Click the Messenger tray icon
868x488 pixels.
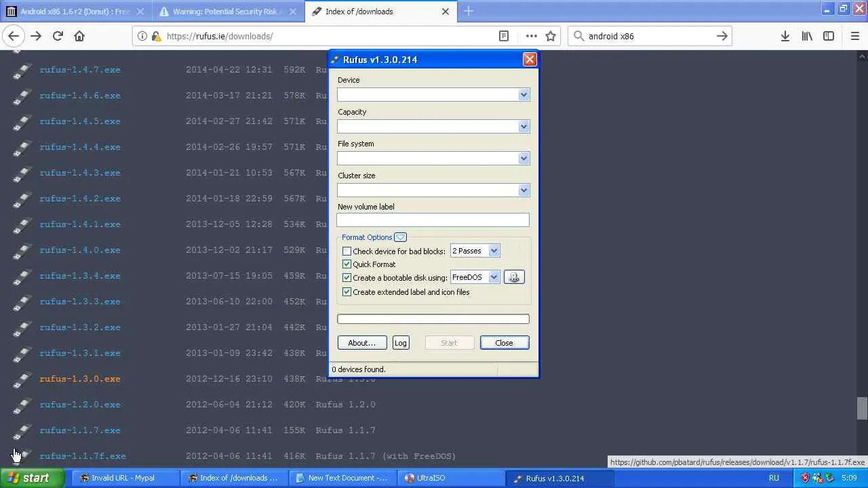818,478
